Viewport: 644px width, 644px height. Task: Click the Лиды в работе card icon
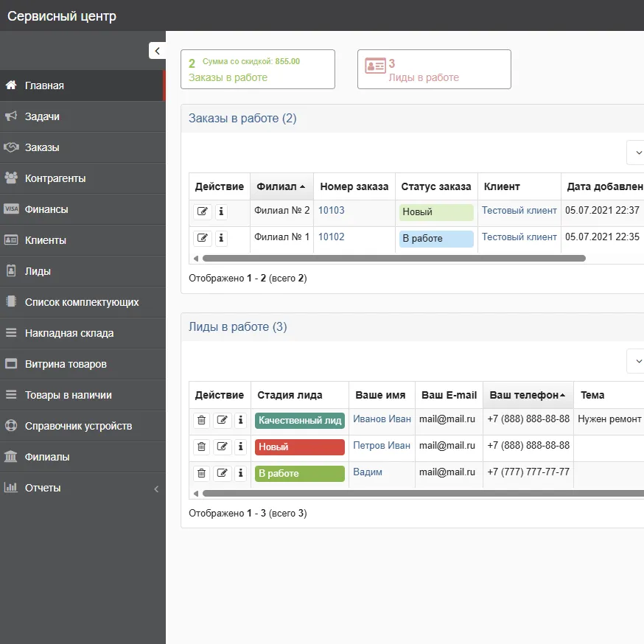tap(375, 66)
